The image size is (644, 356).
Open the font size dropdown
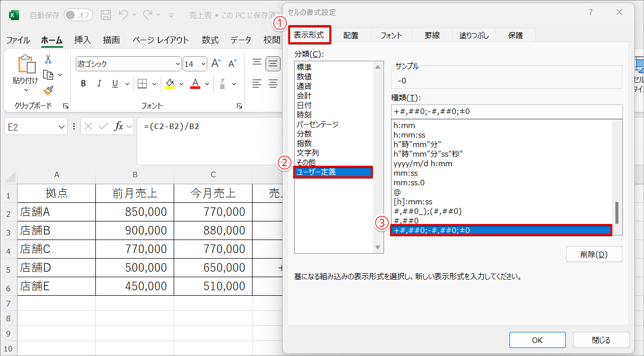click(x=203, y=64)
